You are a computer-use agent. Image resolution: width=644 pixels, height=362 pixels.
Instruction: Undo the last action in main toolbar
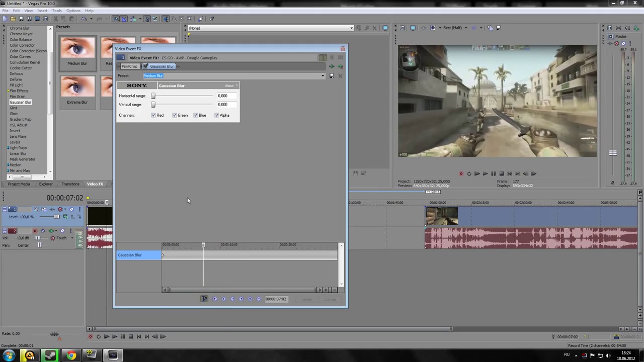point(84,19)
